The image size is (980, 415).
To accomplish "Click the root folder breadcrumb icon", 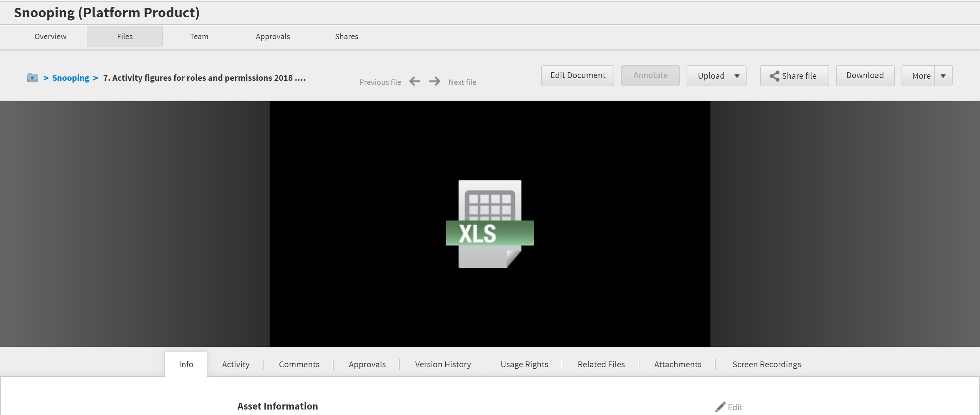I will click(33, 78).
